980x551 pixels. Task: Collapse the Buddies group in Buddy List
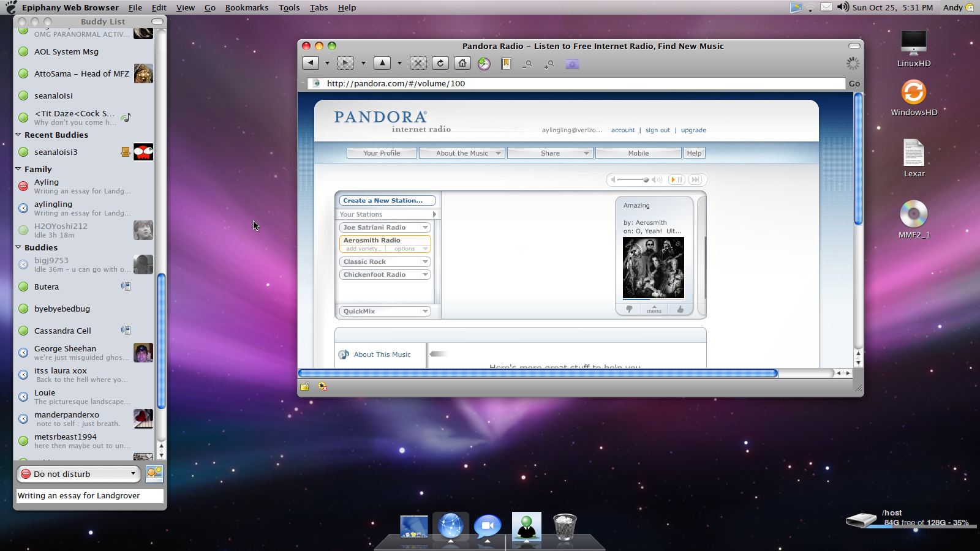[18, 247]
